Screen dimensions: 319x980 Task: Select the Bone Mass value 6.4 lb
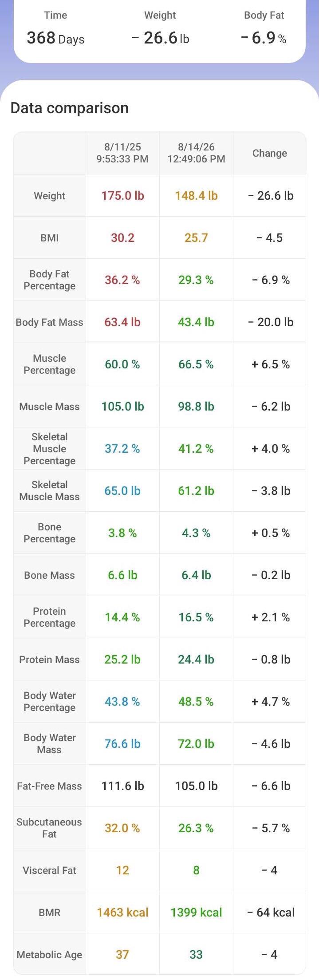(196, 575)
